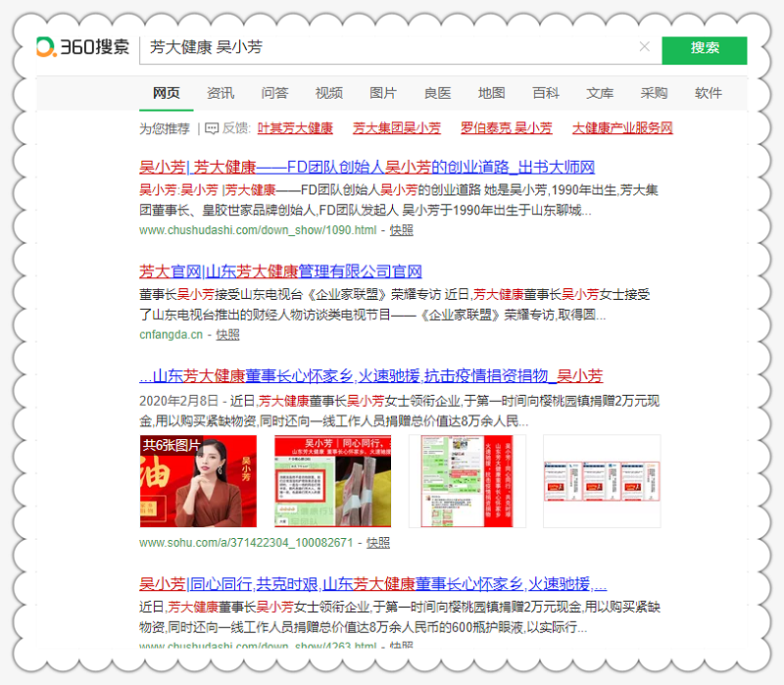The height and width of the screenshot is (685, 784).
Task: Open the 视频 tab
Action: pos(329,93)
